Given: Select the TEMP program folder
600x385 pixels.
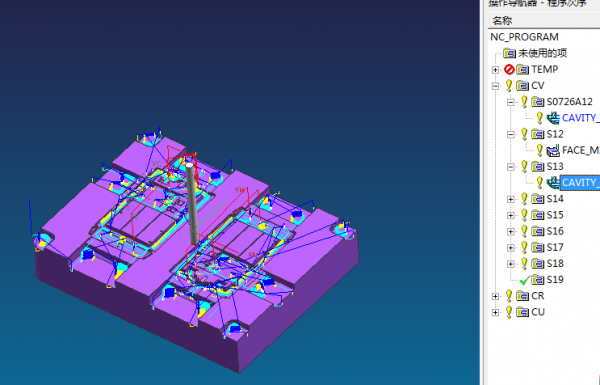Looking at the screenshot, I should [x=544, y=69].
